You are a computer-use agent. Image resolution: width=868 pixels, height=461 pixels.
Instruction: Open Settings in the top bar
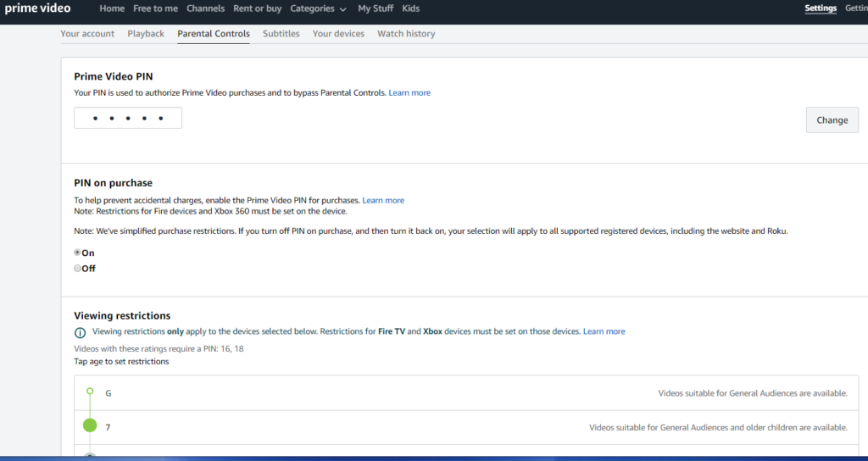click(x=821, y=8)
